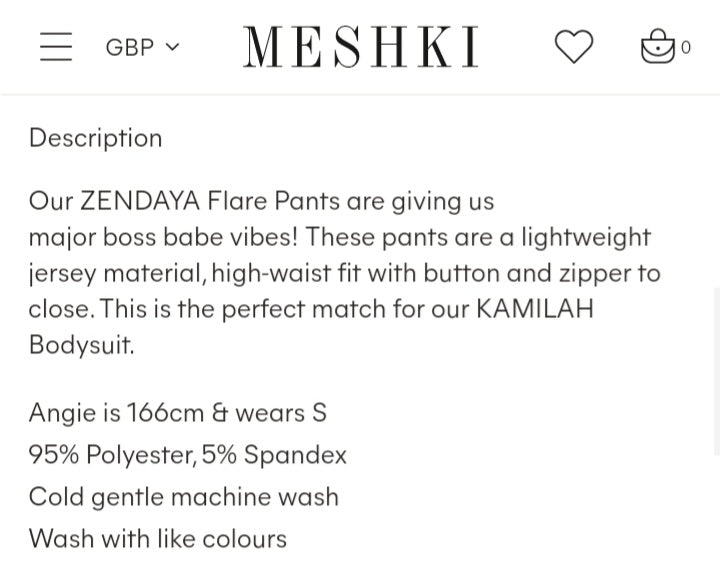Click the word 'lightweight' in the description
720x583 pixels.
click(x=586, y=237)
